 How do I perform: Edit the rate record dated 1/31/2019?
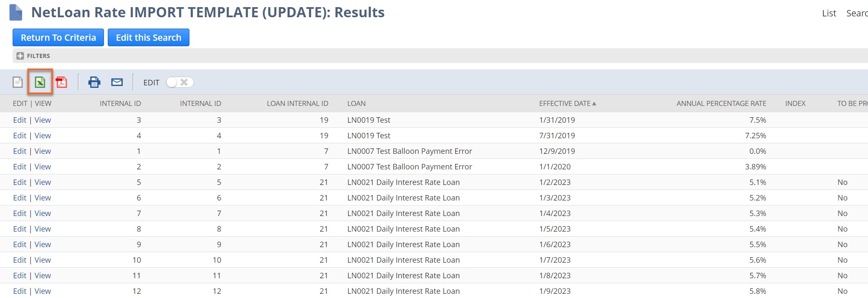19,120
